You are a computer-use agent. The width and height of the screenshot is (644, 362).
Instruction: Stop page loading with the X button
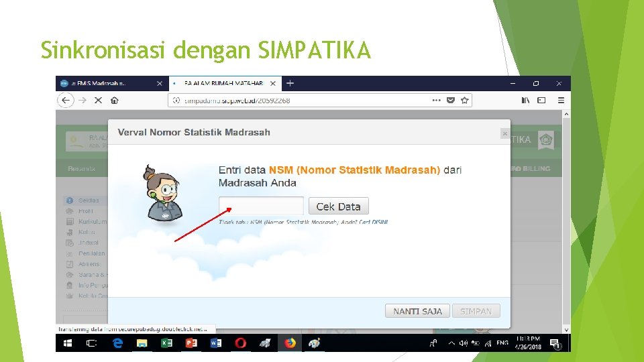click(98, 100)
